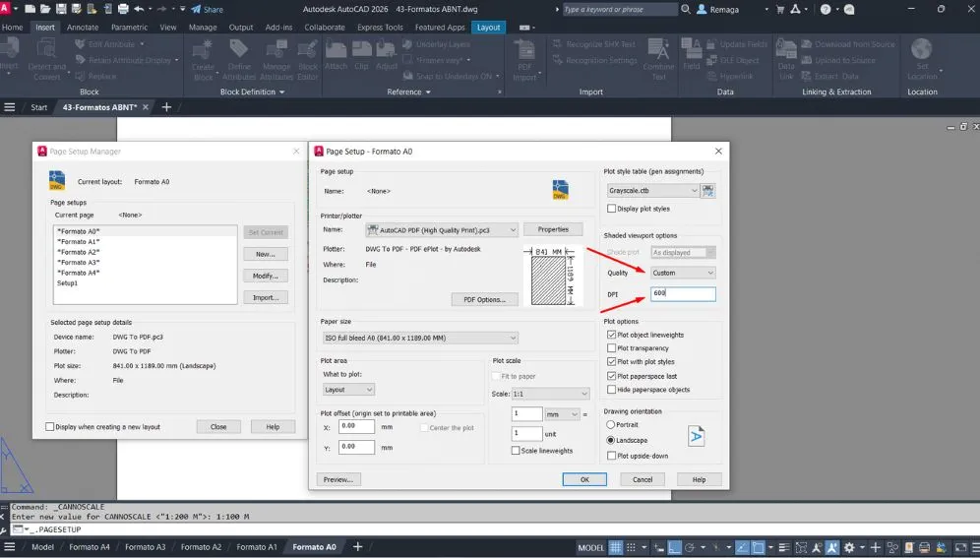
Task: Switch to the Formato A3 layout tab
Action: click(x=145, y=547)
